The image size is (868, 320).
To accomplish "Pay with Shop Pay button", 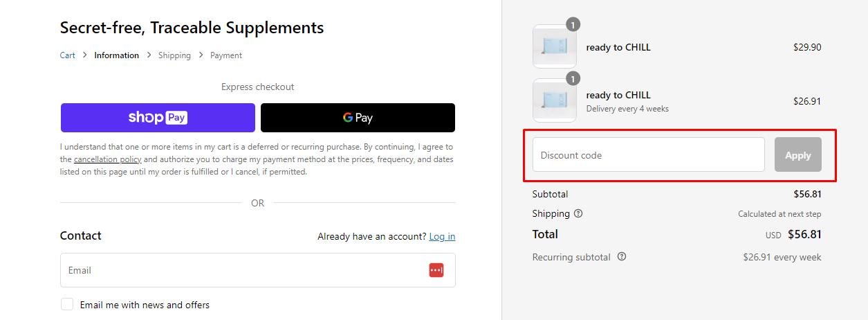I will coord(158,118).
